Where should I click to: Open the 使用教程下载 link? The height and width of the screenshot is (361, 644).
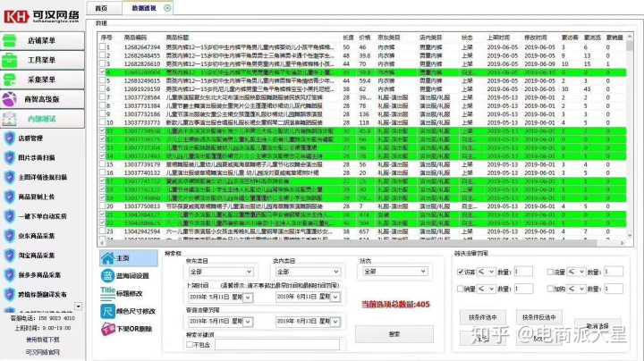[43, 340]
